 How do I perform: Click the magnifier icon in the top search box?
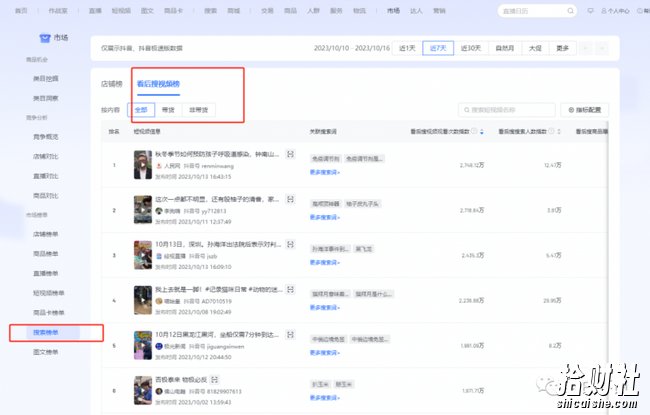point(570,11)
